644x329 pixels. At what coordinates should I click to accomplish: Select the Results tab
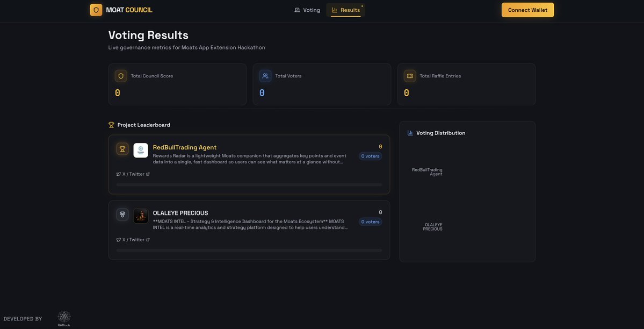[345, 10]
